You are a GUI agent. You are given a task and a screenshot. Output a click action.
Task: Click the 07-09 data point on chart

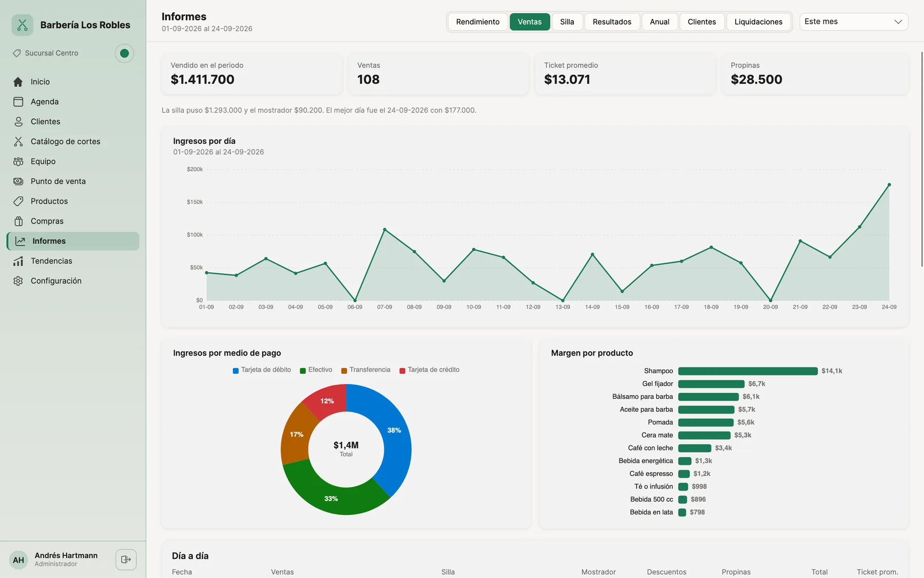(x=384, y=229)
